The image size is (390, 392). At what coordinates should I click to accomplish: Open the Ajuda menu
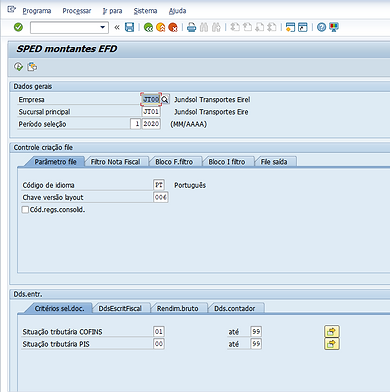tap(177, 11)
